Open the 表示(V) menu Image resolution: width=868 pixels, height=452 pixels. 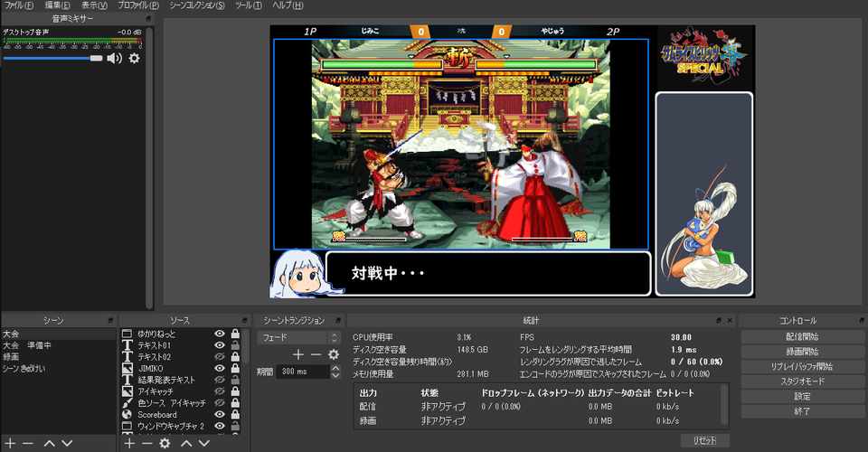94,5
